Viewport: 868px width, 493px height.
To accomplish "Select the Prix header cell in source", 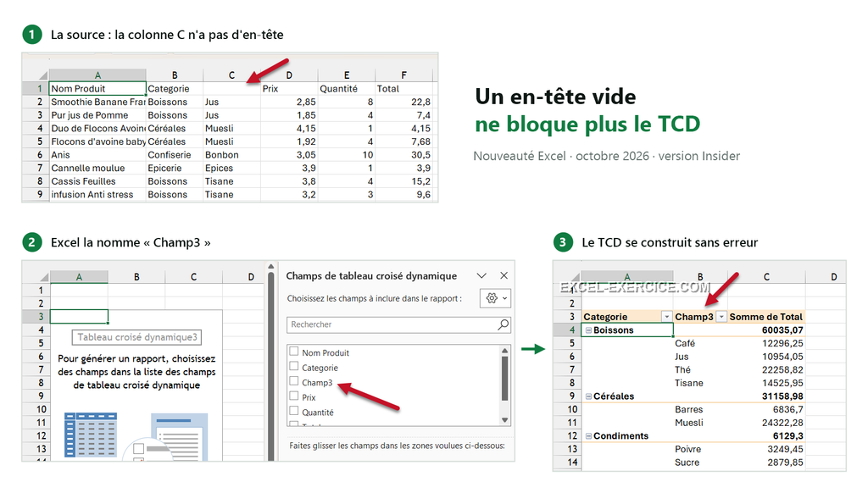I will point(289,89).
